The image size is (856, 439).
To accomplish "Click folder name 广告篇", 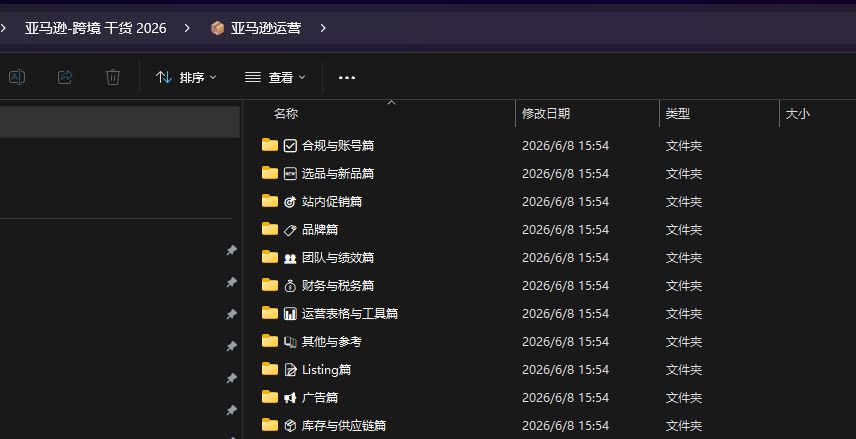I will (x=319, y=398).
